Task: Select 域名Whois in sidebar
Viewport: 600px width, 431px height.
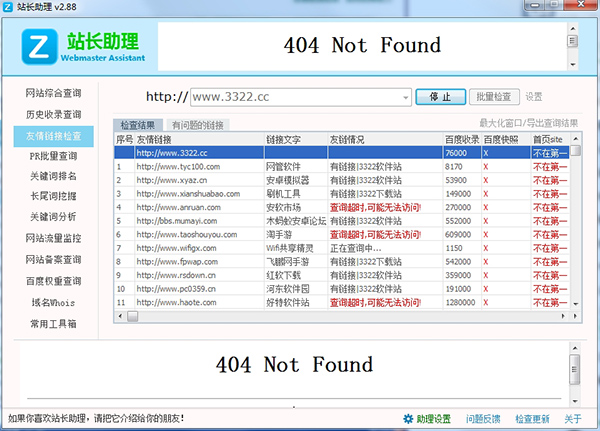Action: coord(54,303)
